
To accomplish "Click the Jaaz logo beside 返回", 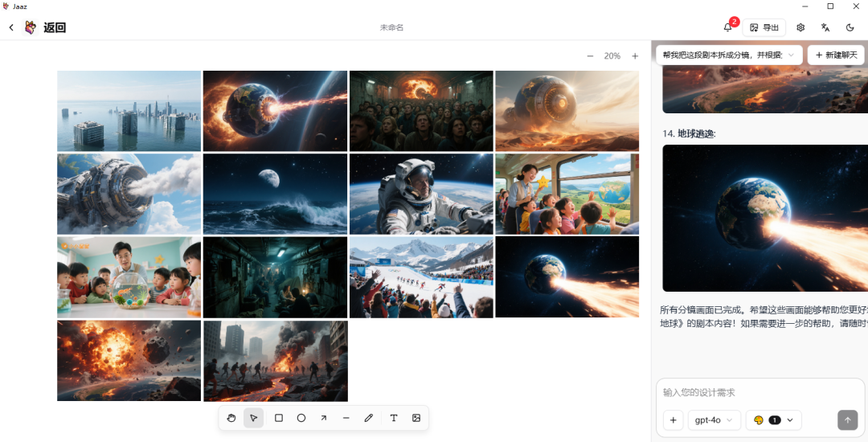I will click(x=31, y=27).
